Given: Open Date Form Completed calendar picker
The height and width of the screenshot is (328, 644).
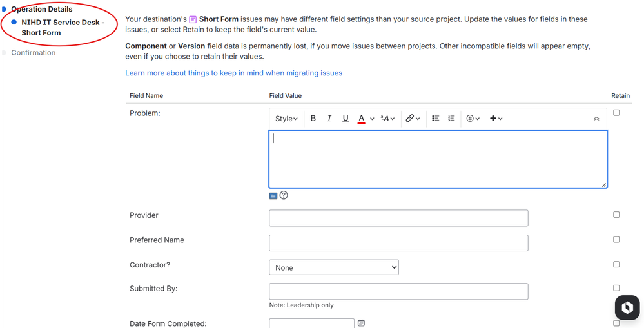Looking at the screenshot, I should [x=361, y=323].
